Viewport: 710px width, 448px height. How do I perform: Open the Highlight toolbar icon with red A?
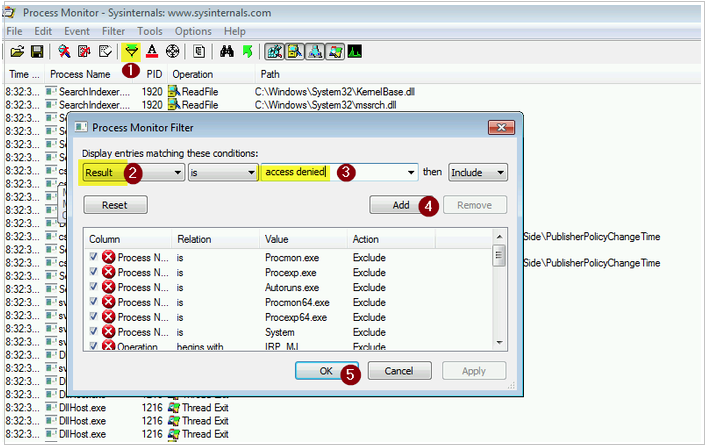point(152,52)
